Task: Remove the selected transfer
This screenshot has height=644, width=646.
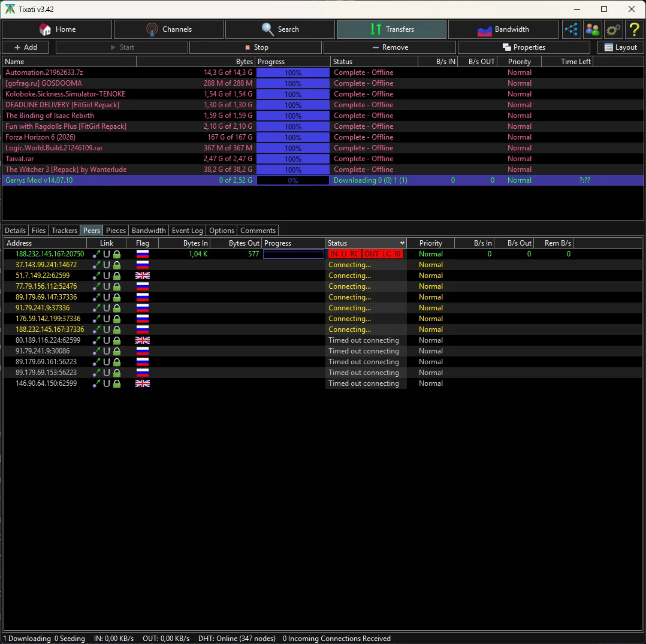Action: coord(390,47)
